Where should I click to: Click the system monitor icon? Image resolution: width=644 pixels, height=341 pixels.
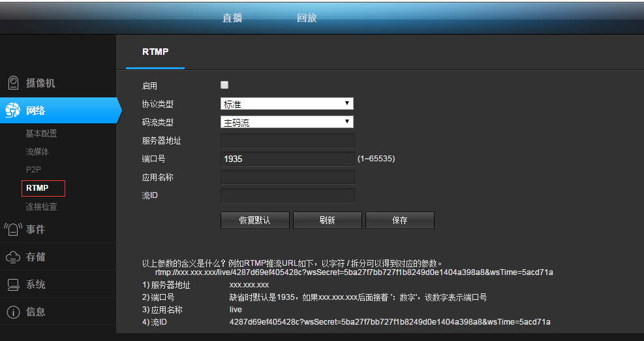(12, 284)
